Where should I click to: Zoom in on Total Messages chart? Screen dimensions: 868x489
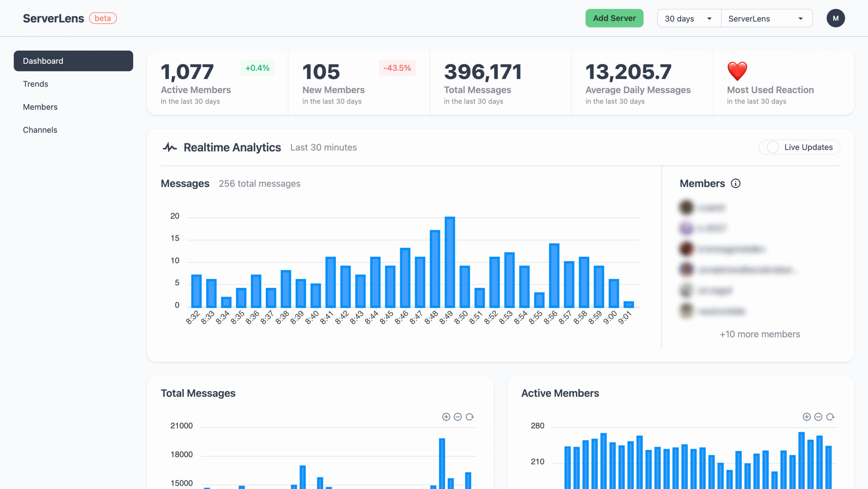coord(446,417)
